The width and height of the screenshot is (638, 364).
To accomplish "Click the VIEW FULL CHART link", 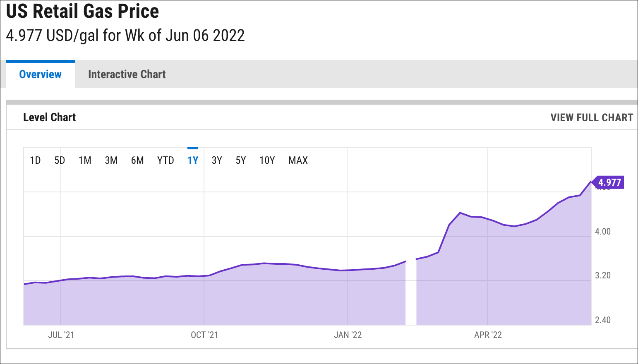I will 592,117.
